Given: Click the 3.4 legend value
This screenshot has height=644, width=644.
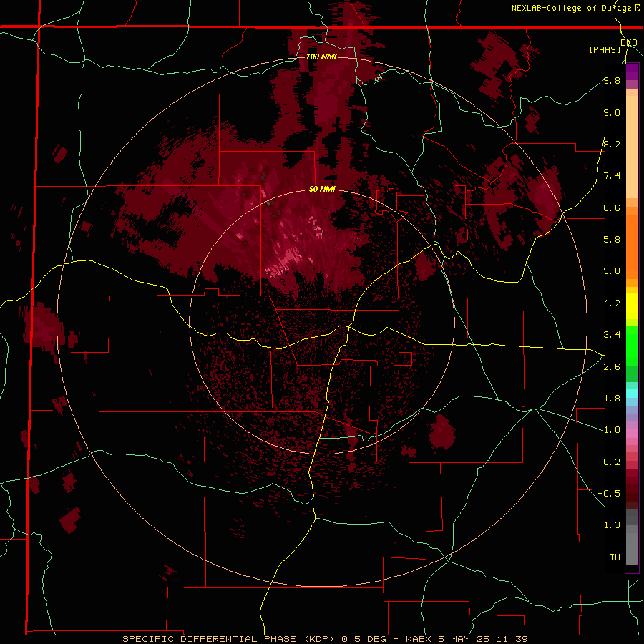Looking at the screenshot, I should [x=612, y=335].
